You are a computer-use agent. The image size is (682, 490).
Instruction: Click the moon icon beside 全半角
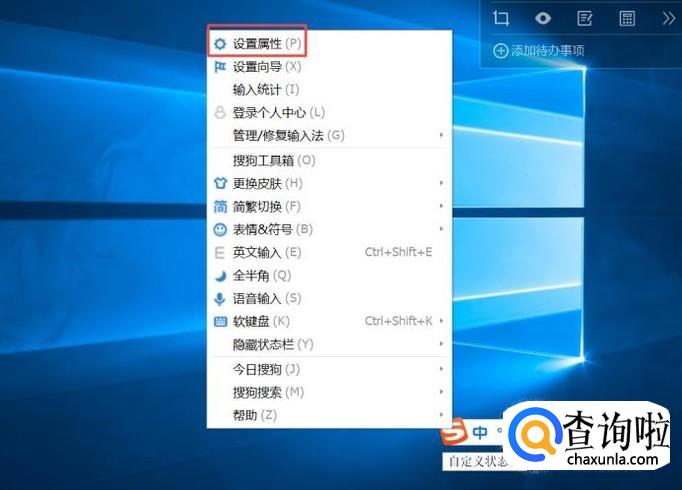coord(221,276)
